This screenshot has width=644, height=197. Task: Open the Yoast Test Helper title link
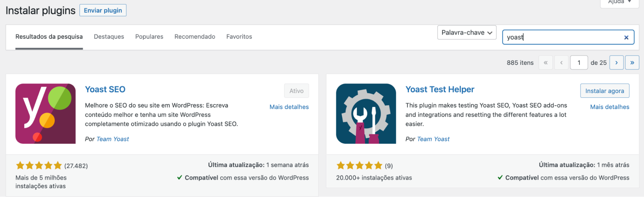[x=440, y=89]
